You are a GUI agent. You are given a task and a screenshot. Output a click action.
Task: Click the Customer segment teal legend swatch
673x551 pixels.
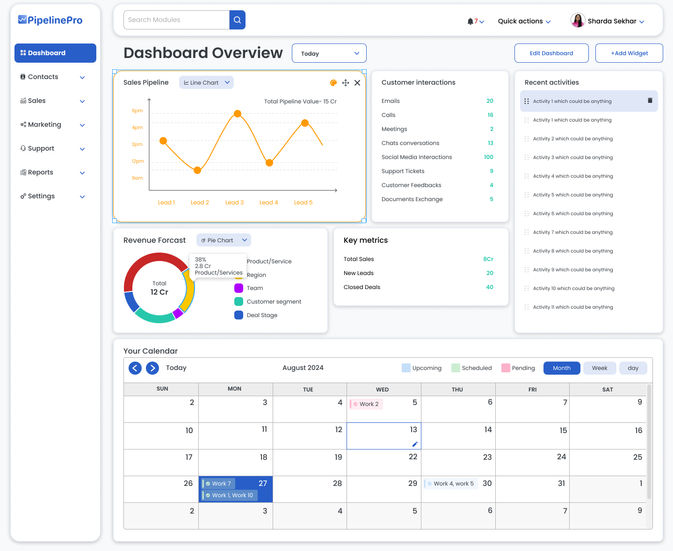point(239,302)
